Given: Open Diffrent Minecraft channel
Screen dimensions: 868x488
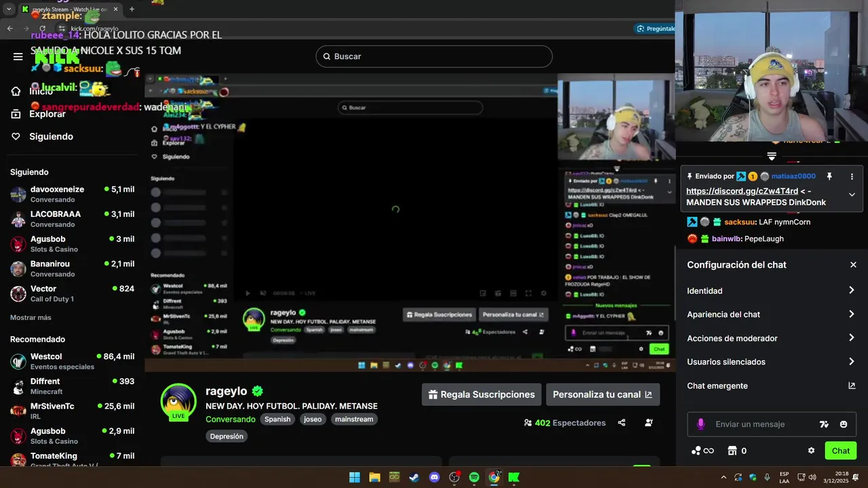Looking at the screenshot, I should point(72,386).
